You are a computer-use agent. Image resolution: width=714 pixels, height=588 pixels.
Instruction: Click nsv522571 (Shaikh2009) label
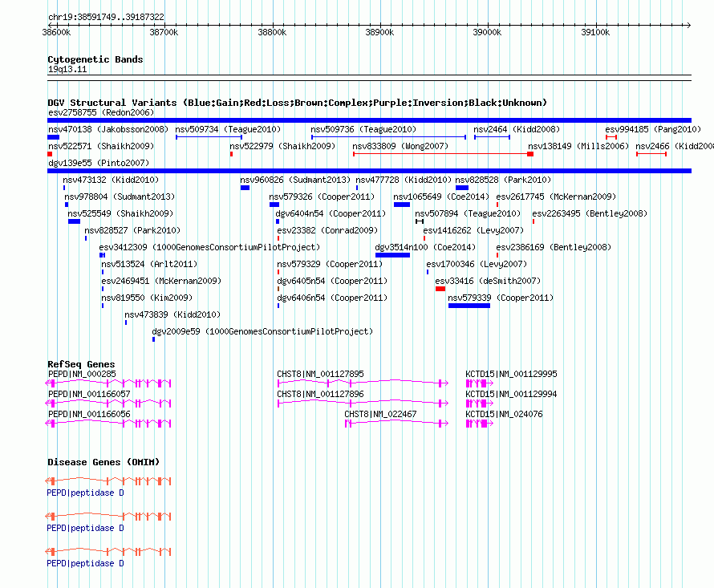point(101,146)
